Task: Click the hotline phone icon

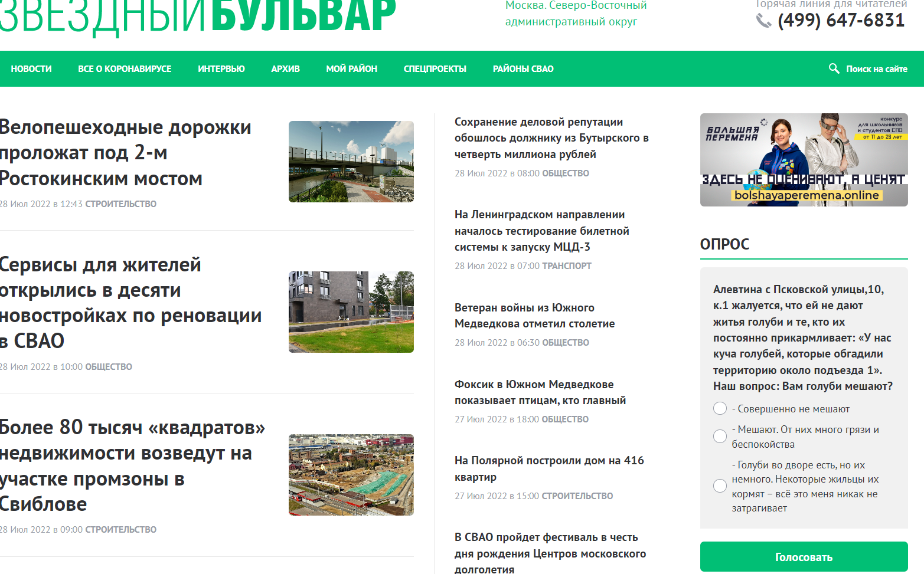Action: coord(764,21)
